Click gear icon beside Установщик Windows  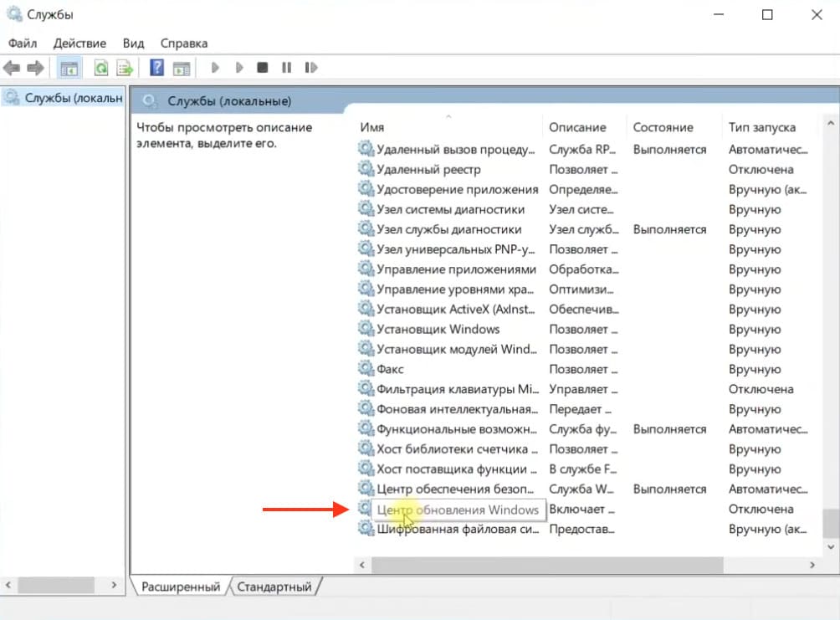(366, 328)
